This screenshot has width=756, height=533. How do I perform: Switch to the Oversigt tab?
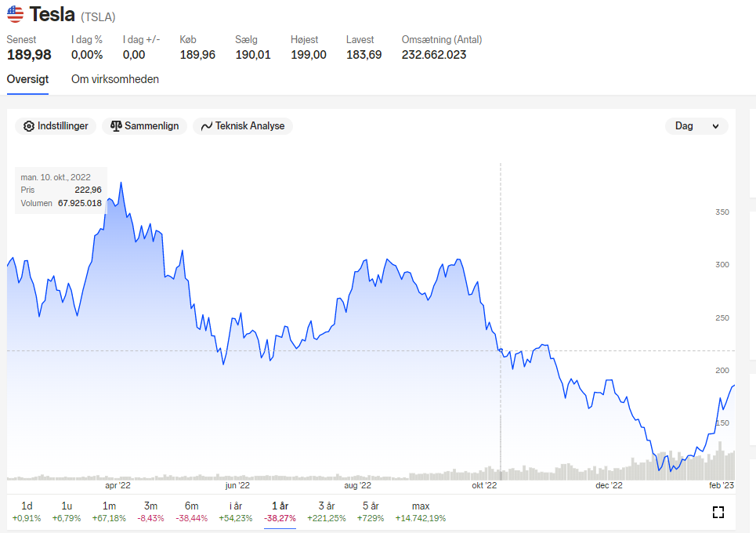27,79
